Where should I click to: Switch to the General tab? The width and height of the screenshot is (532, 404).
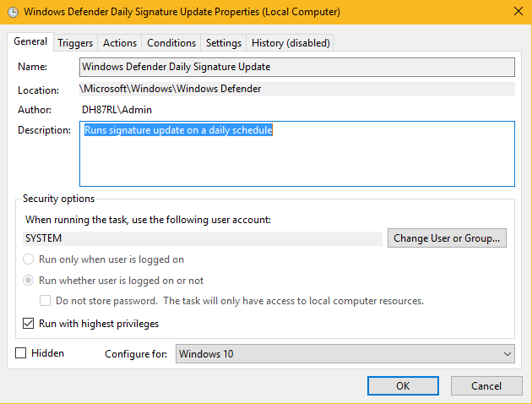(30, 41)
